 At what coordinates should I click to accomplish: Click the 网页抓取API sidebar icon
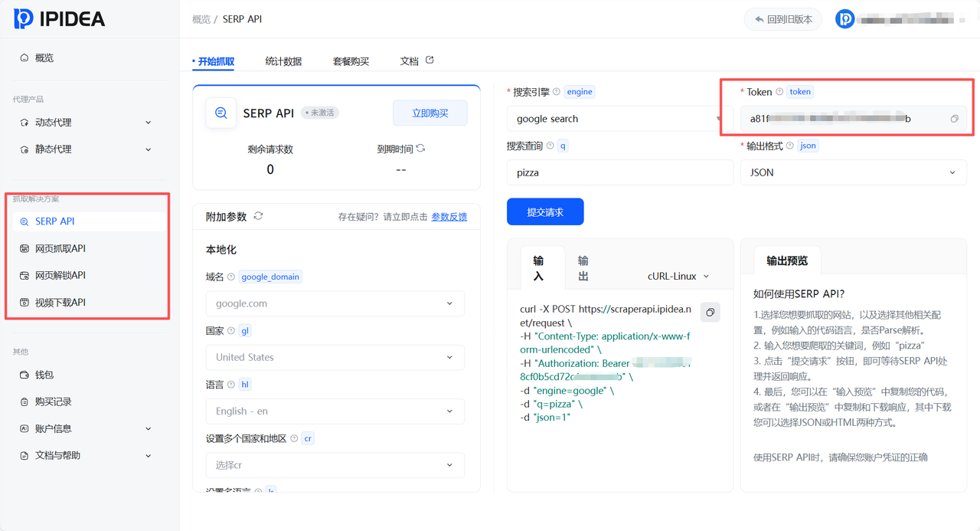[x=24, y=248]
